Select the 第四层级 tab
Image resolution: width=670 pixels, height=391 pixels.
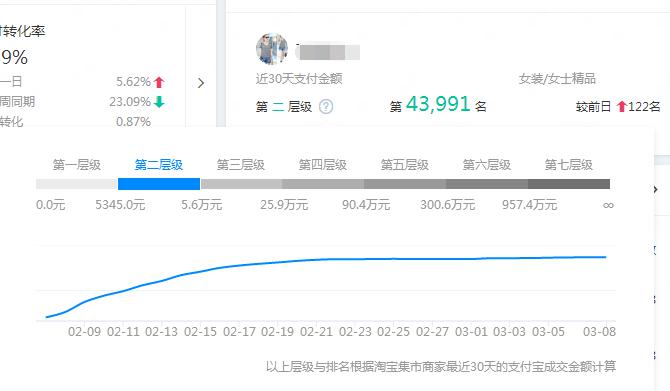[x=323, y=165]
